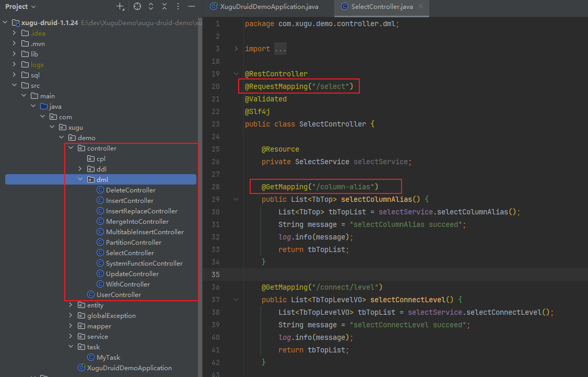
Task: Close the SelectController.java tab
Action: click(x=421, y=7)
